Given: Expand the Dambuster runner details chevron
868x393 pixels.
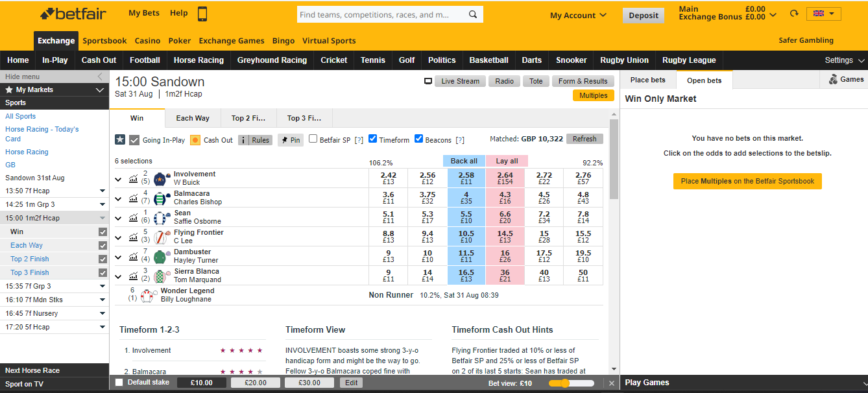Looking at the screenshot, I should tap(118, 257).
